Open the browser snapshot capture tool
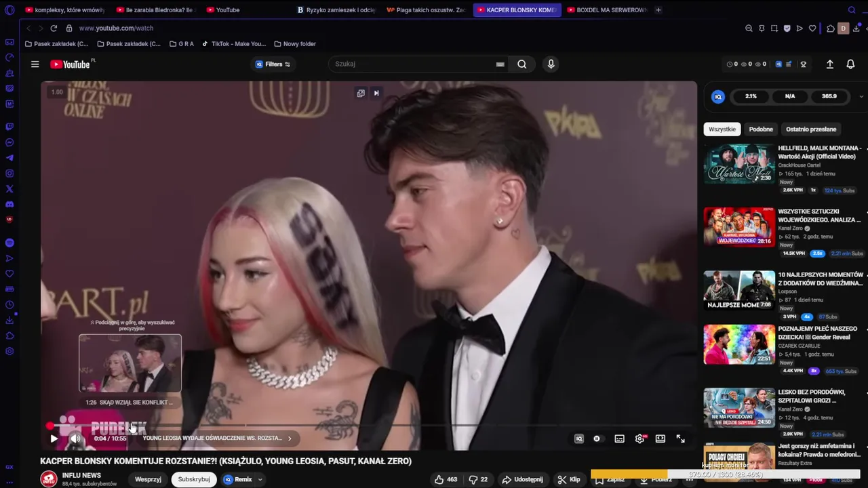The height and width of the screenshot is (488, 868). [x=774, y=28]
